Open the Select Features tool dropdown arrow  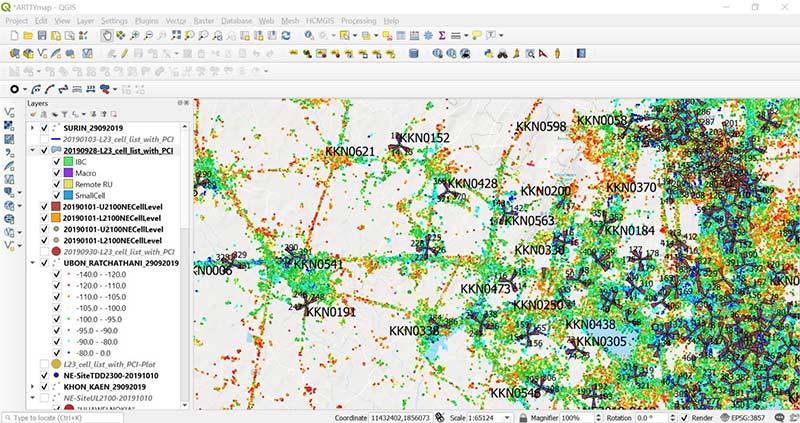355,36
